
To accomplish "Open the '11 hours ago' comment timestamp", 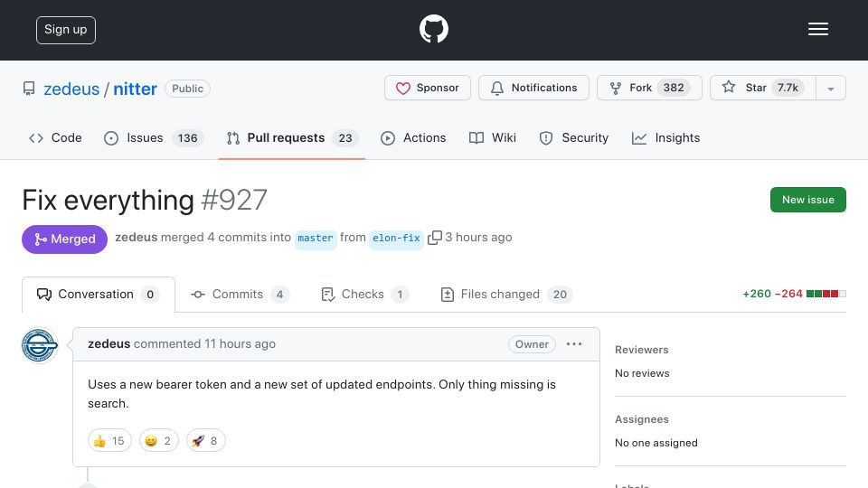I will pos(240,343).
